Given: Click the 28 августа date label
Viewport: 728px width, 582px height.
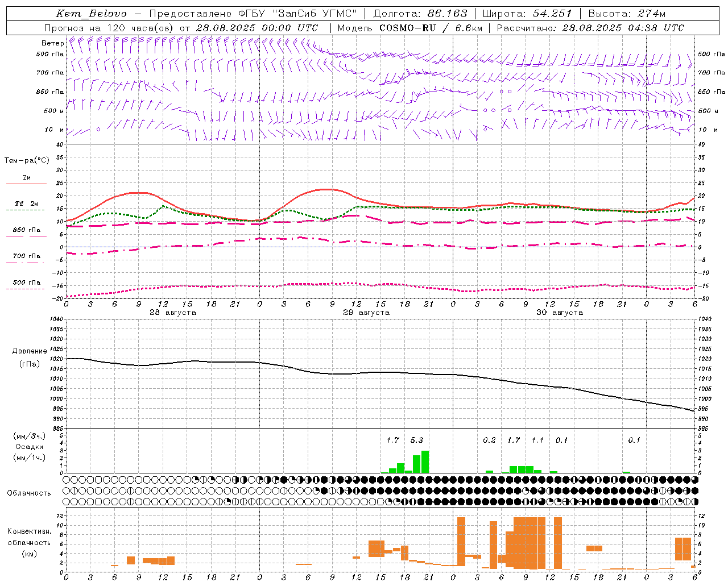Looking at the screenshot, I should (x=173, y=313).
